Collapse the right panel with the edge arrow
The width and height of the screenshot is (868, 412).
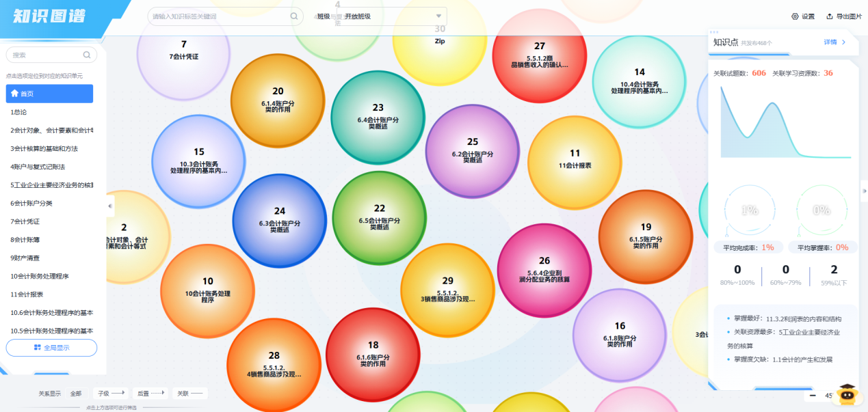(x=863, y=191)
